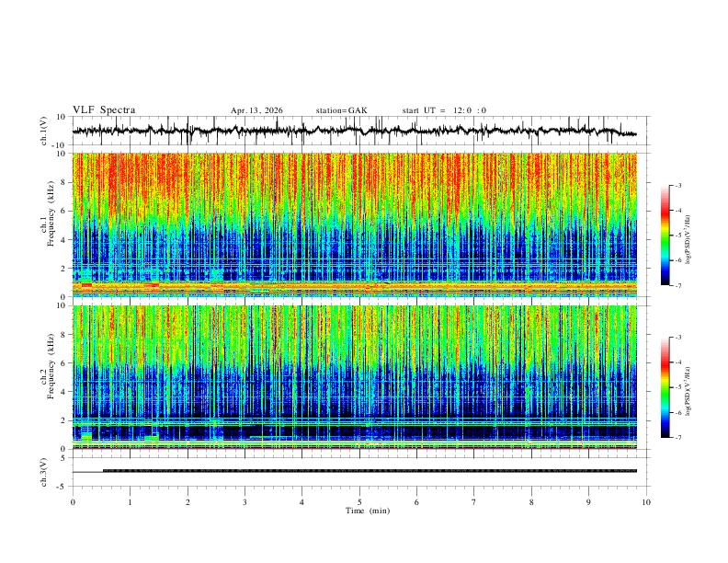This screenshot has width=728, height=563.
Task: Click the 'ch.1(V)' waveform axis label
Action: [x=44, y=131]
